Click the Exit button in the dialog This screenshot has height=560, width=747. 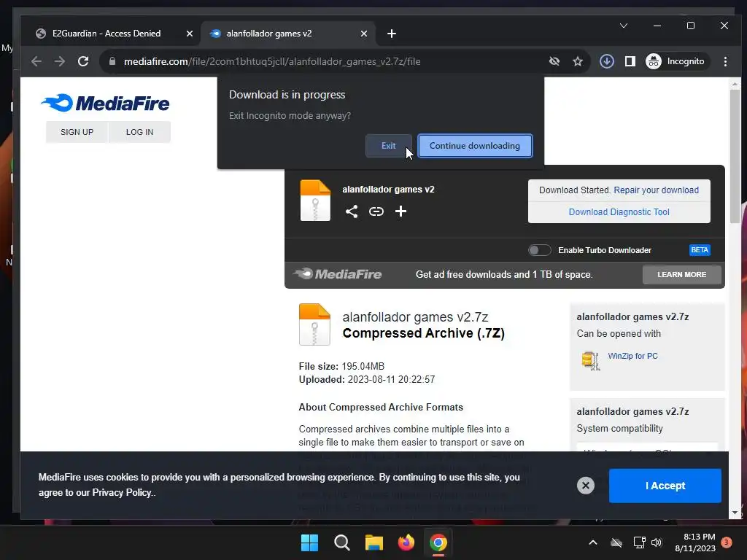click(x=388, y=146)
